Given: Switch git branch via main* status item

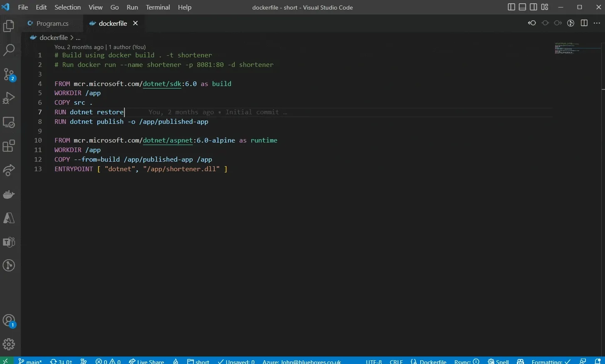Looking at the screenshot, I should pos(30,361).
